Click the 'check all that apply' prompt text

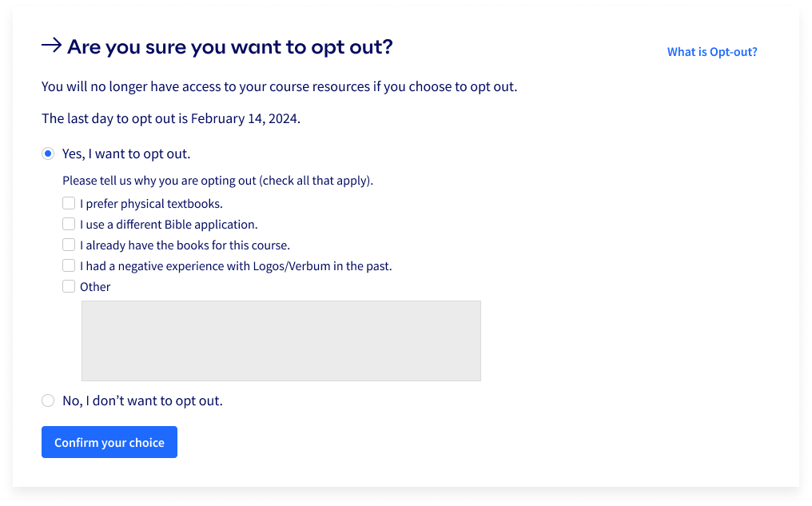217,181
